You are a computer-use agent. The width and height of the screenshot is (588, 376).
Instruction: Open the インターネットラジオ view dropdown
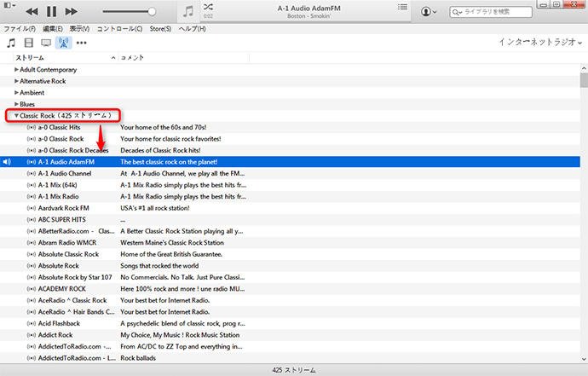pyautogui.click(x=540, y=42)
